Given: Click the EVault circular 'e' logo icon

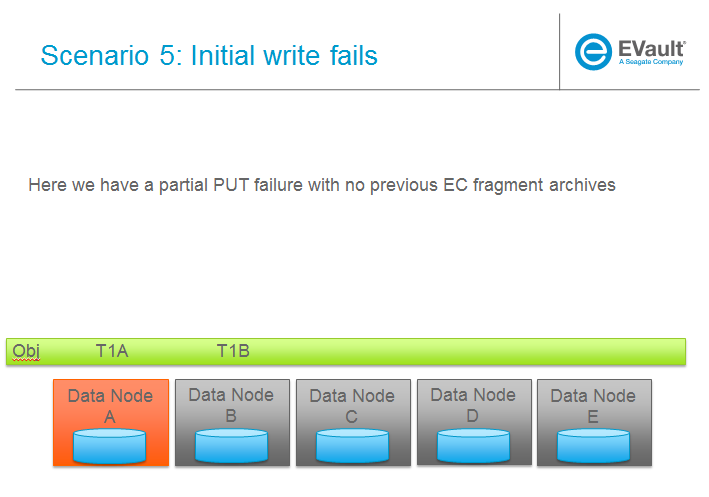Looking at the screenshot, I should (x=593, y=52).
